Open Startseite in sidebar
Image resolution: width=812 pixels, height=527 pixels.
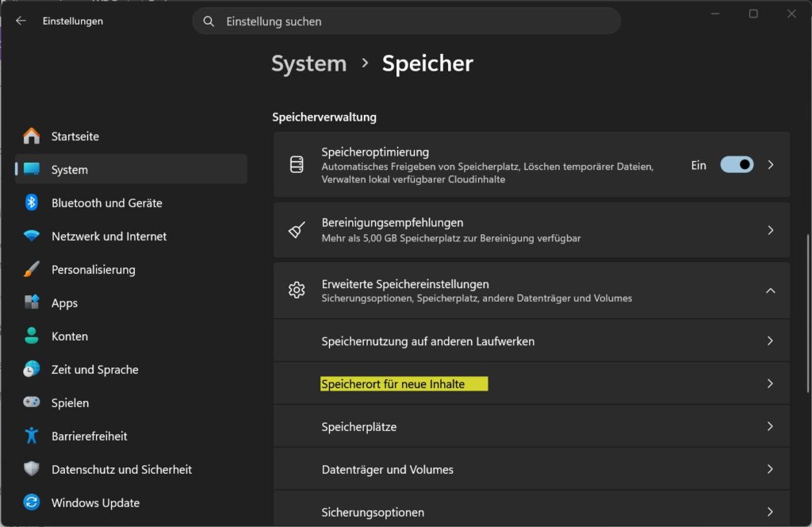[x=131, y=136]
